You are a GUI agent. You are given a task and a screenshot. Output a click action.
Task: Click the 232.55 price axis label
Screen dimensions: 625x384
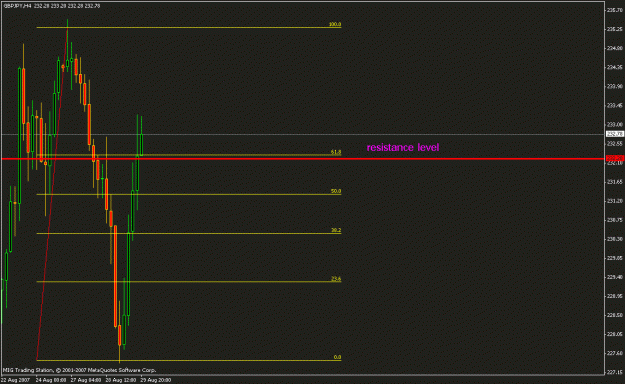coord(614,143)
